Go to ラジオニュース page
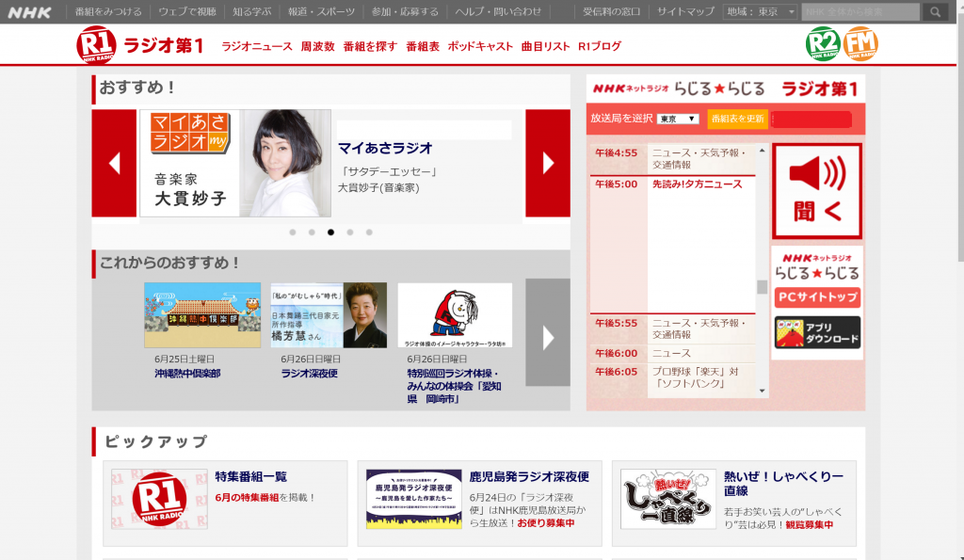The image size is (964, 560). coord(257,46)
